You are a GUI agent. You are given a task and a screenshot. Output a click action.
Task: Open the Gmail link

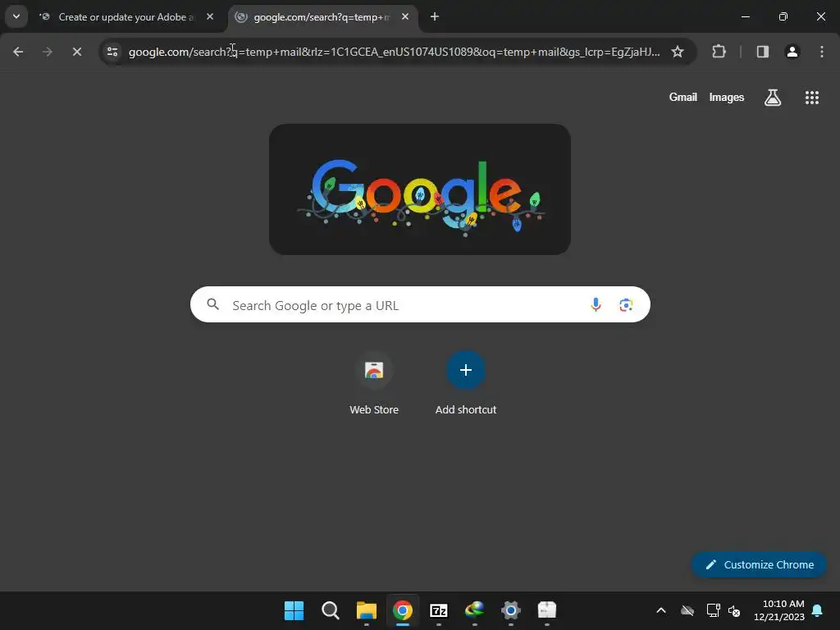[683, 98]
